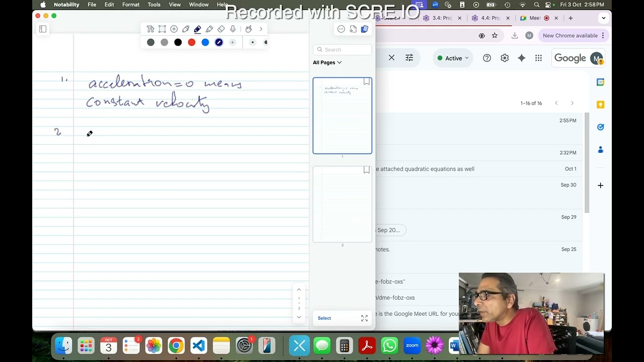
Task: Open the Active status dropdown in Gmail
Action: 453,58
